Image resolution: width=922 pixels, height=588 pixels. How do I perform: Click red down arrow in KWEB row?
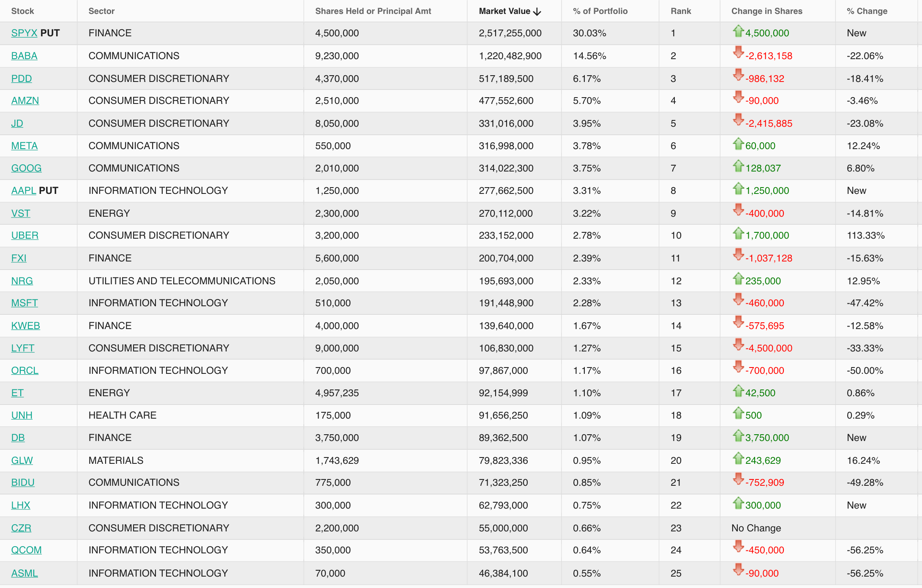[738, 322]
